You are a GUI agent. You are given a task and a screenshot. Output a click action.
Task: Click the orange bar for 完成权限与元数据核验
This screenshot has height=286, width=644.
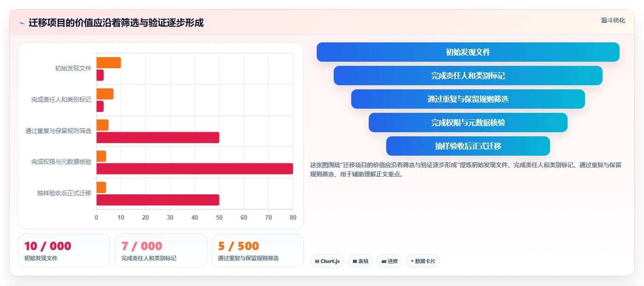(x=101, y=156)
